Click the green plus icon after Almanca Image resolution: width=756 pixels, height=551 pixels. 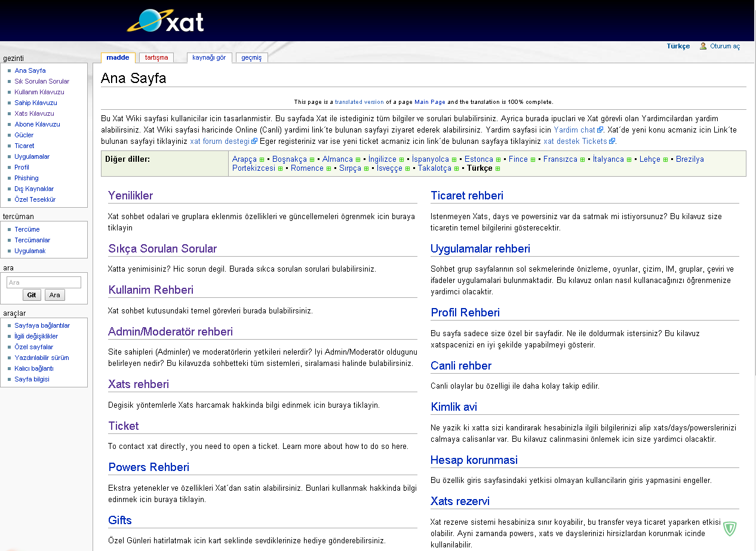[x=358, y=160]
